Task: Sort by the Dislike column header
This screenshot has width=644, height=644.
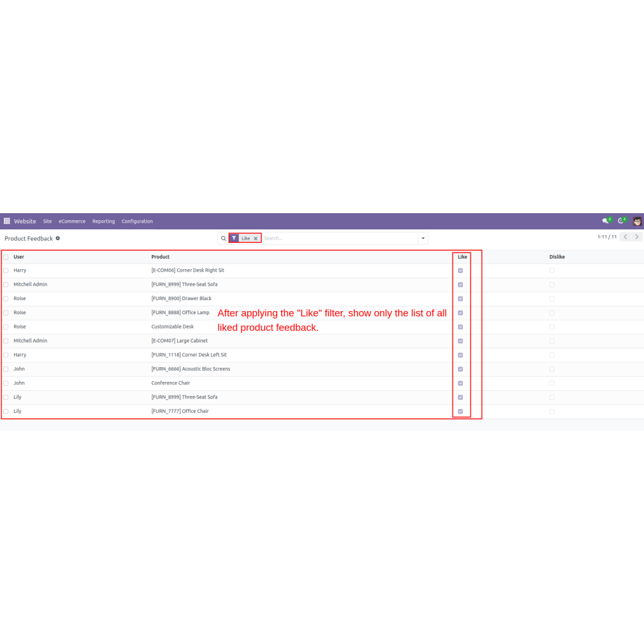Action: [557, 257]
